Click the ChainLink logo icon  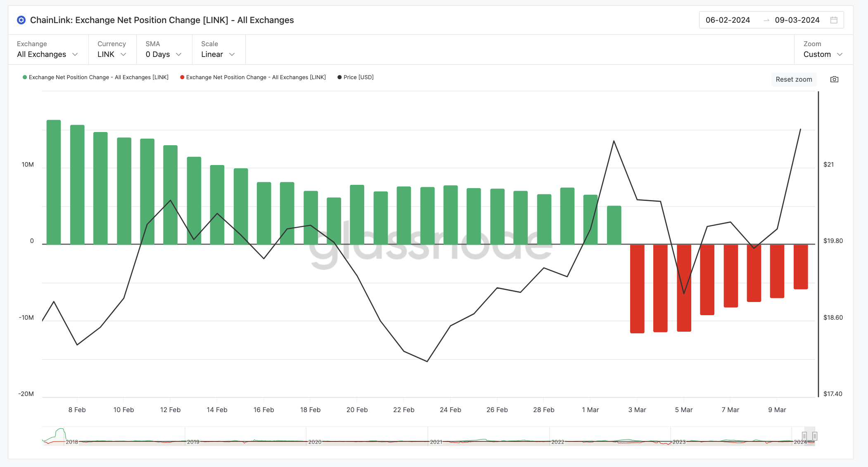tap(21, 20)
